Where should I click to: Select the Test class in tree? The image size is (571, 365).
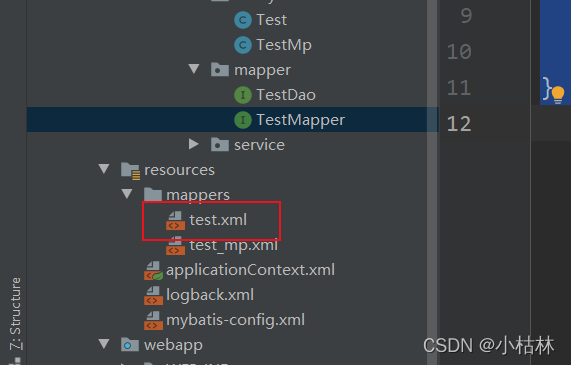(271, 20)
